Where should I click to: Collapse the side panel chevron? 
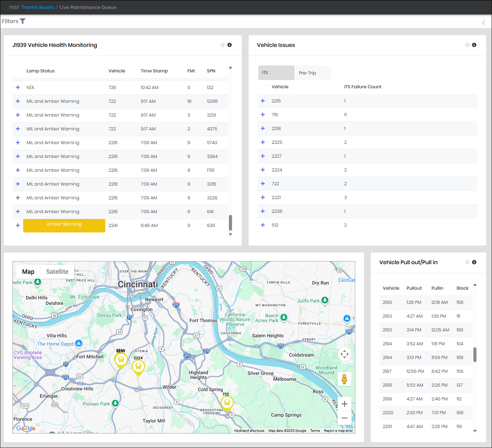(x=483, y=22)
